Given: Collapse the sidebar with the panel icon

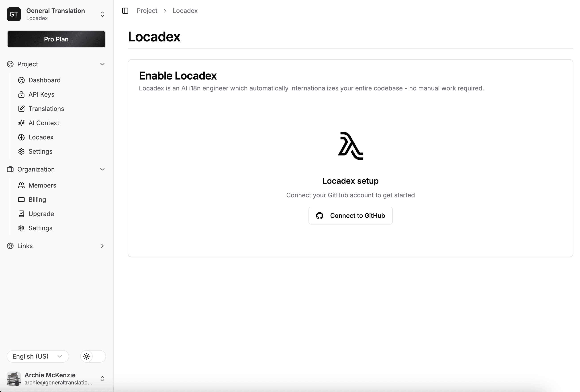Looking at the screenshot, I should pyautogui.click(x=125, y=10).
